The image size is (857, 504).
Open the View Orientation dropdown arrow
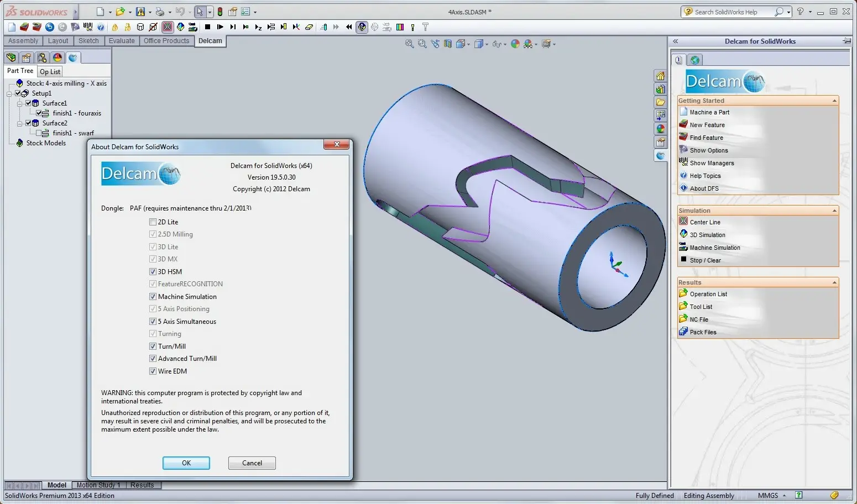point(469,44)
